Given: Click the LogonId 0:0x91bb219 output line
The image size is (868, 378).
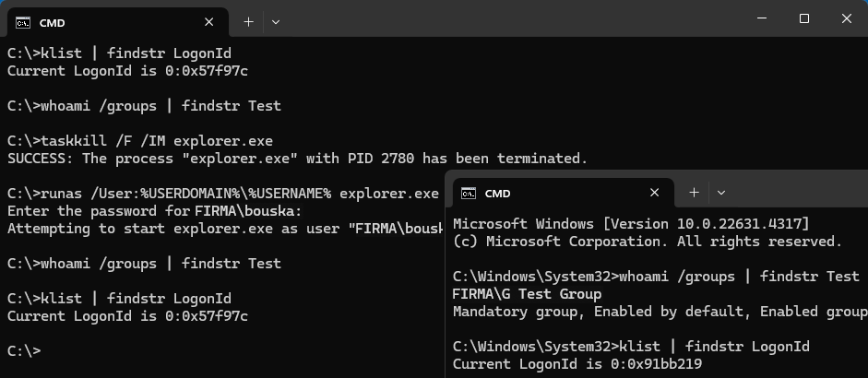Looking at the screenshot, I should (x=577, y=364).
